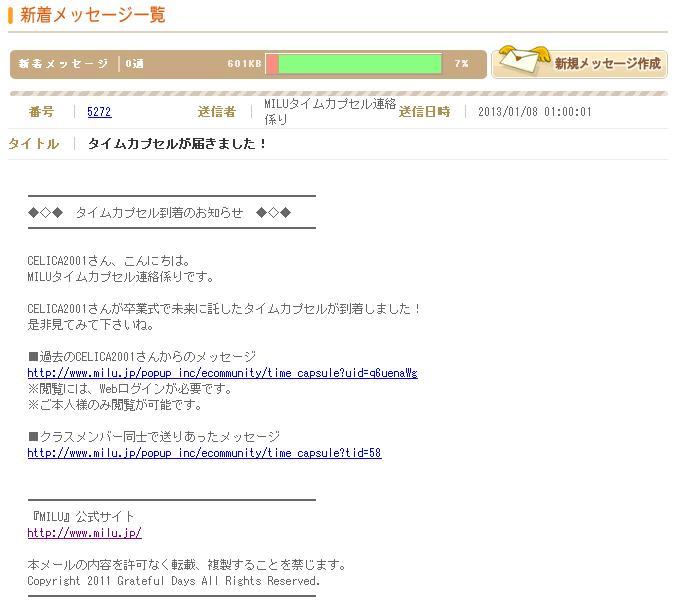Click the タイムカプセル到着のお知らせ heading
The height and width of the screenshot is (602, 679).
click(x=159, y=212)
